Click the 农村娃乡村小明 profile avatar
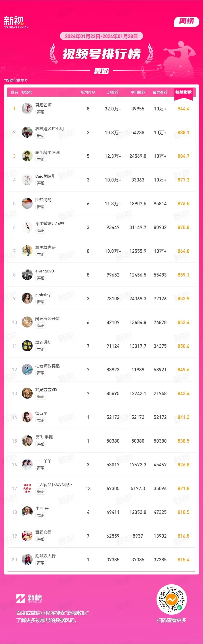This screenshot has width=203, height=644. 27,132
